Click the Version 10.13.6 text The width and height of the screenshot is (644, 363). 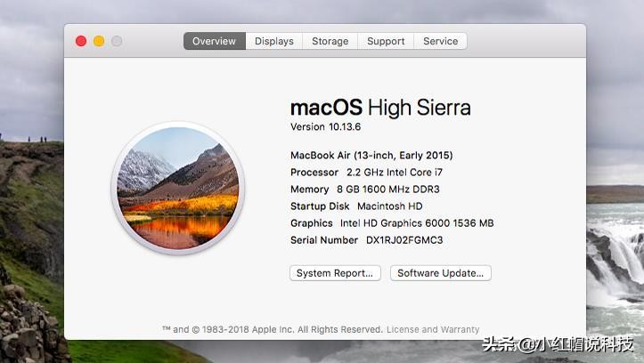click(x=326, y=126)
